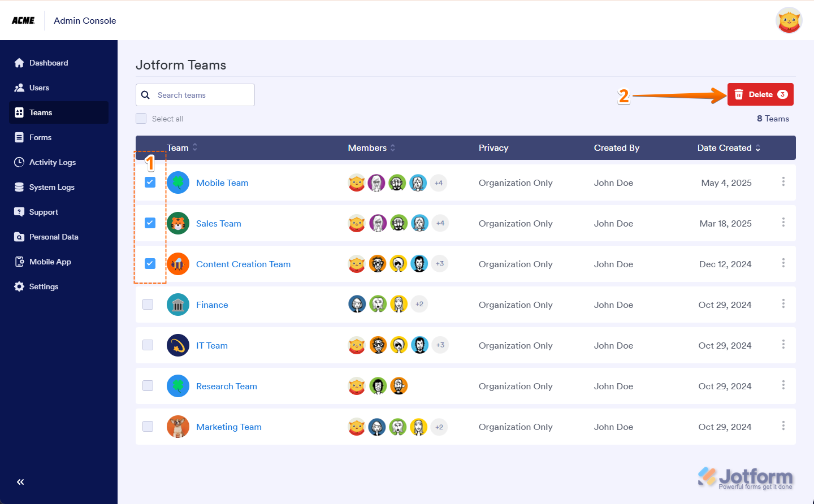Uncheck the Content Creation Team checkbox
Viewport: 814px width, 504px height.
click(150, 263)
